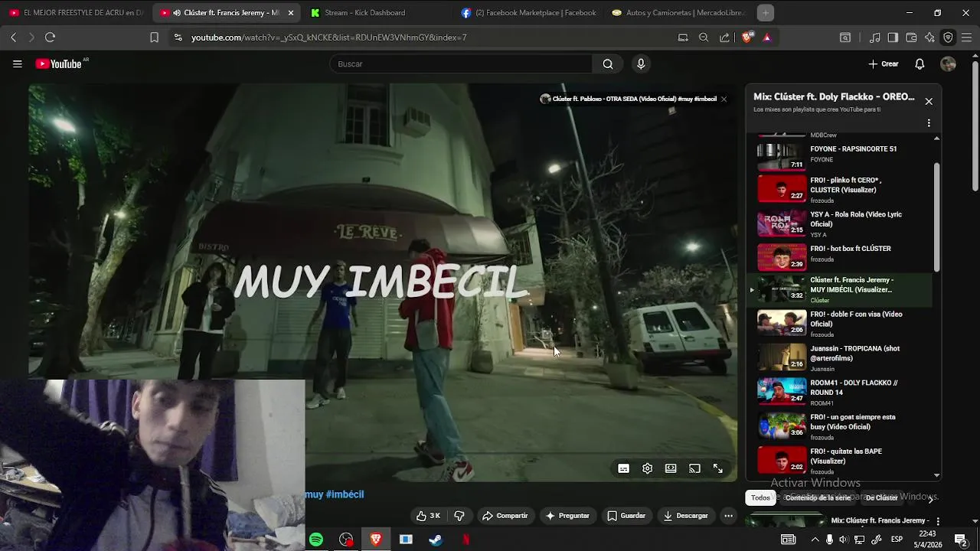This screenshot has width=980, height=551.
Task: Open YouTube notifications bell
Action: pos(920,64)
